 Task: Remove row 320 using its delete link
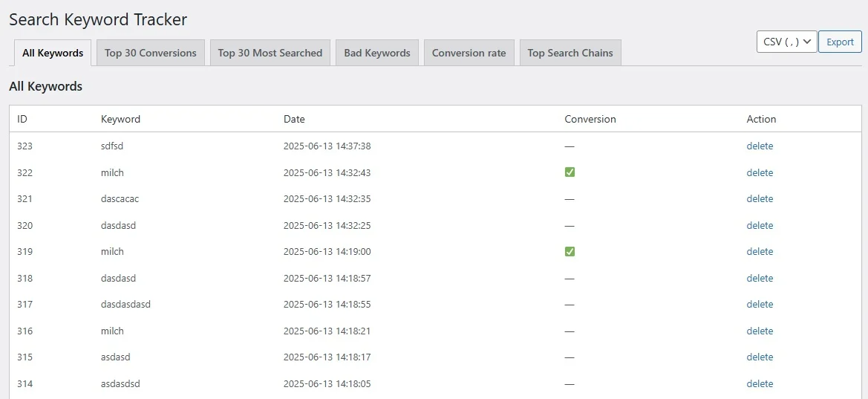coord(760,226)
